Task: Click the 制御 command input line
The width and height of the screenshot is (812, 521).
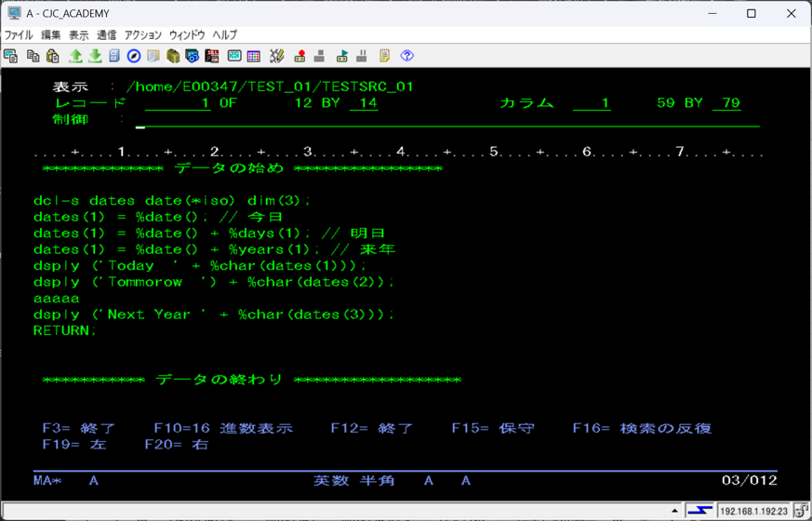Action: 447,122
